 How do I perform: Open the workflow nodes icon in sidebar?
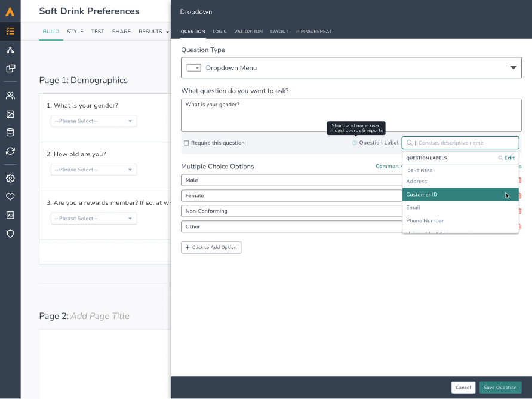coord(10,50)
